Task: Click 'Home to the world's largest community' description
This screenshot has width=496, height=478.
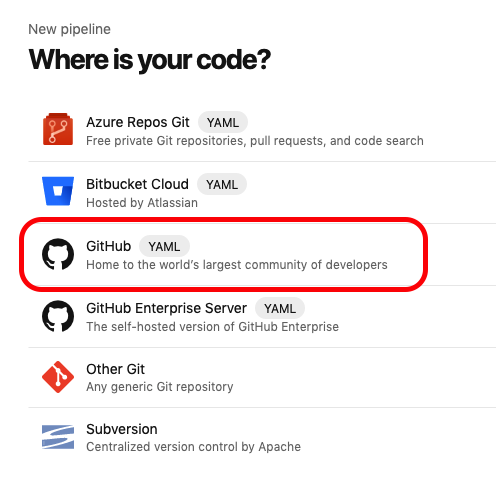Action: pyautogui.click(x=237, y=265)
